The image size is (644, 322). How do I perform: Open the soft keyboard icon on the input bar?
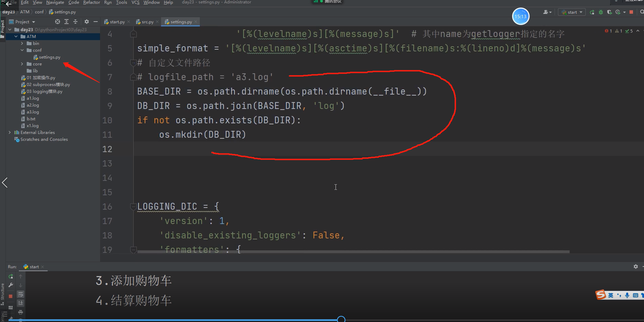pos(635,295)
